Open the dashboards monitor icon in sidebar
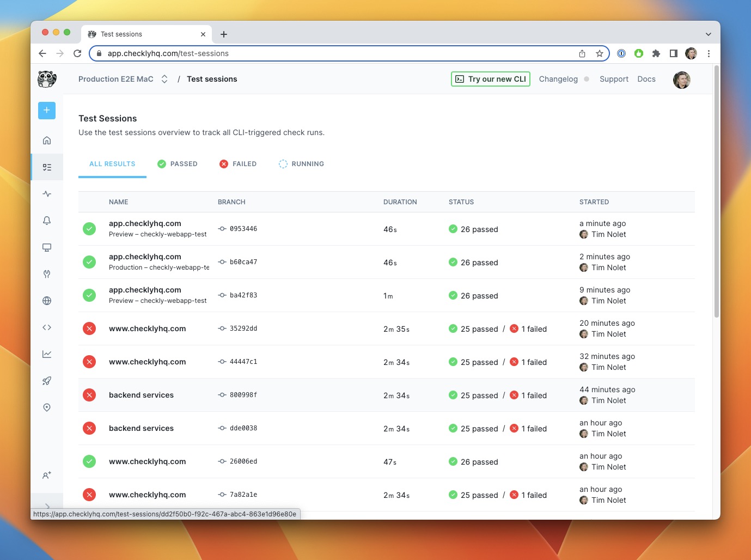Screen dimensions: 751x560 (47, 247)
